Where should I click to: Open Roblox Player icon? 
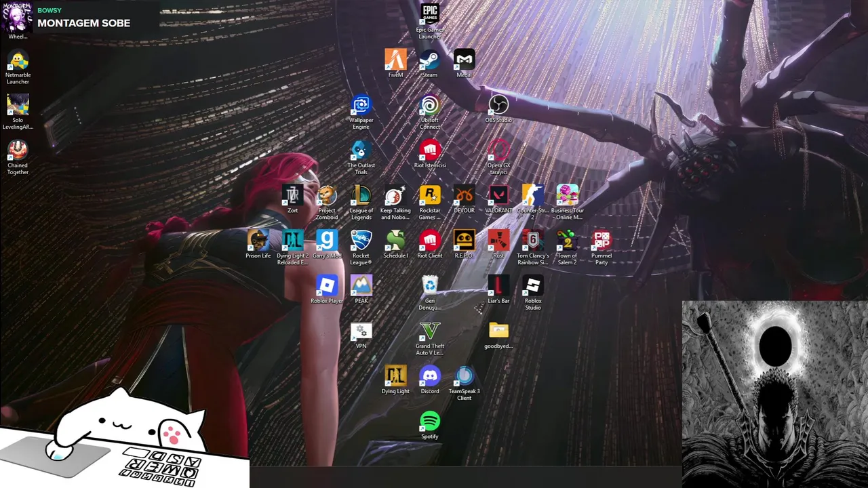click(327, 285)
